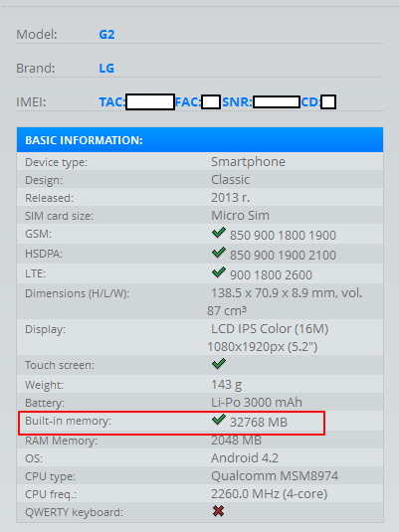Image resolution: width=399 pixels, height=532 pixels.
Task: Click '2260.0 MHz (4-core)' CPU frequency
Action: pyautogui.click(x=270, y=494)
